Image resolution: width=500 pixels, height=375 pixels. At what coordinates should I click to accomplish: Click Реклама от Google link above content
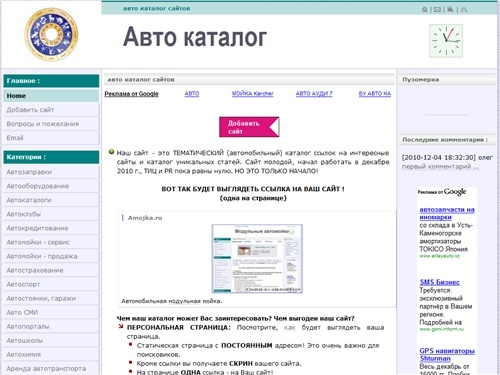pyautogui.click(x=131, y=94)
